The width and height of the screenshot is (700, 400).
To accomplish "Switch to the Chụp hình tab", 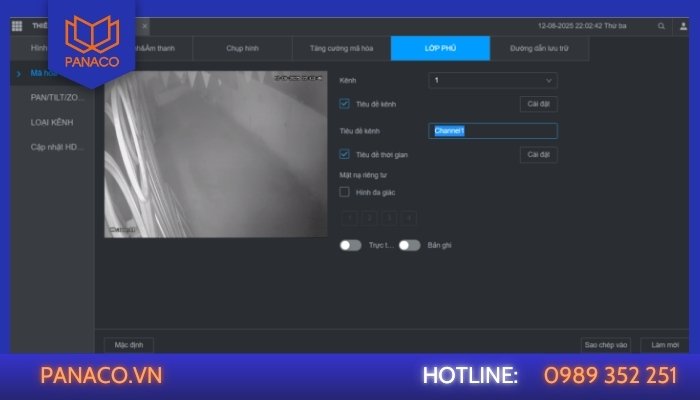I will (242, 48).
